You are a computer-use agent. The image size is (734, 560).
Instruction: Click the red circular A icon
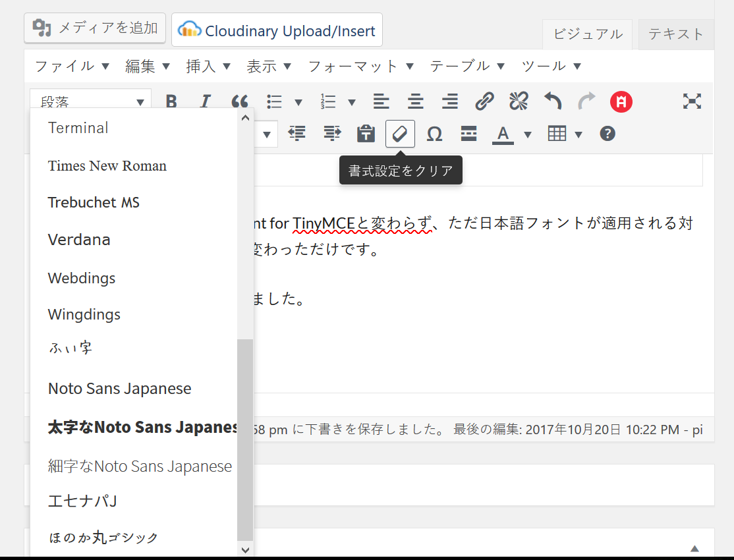click(x=621, y=101)
